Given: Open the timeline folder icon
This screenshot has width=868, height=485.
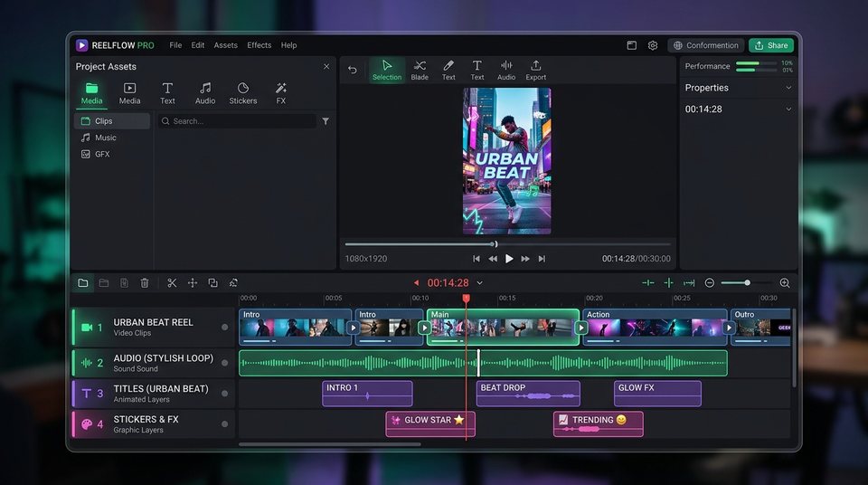Looking at the screenshot, I should [x=83, y=282].
